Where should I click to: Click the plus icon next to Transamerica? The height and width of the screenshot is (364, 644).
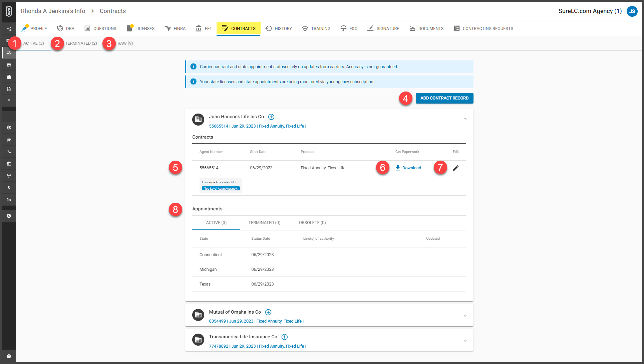coord(285,337)
